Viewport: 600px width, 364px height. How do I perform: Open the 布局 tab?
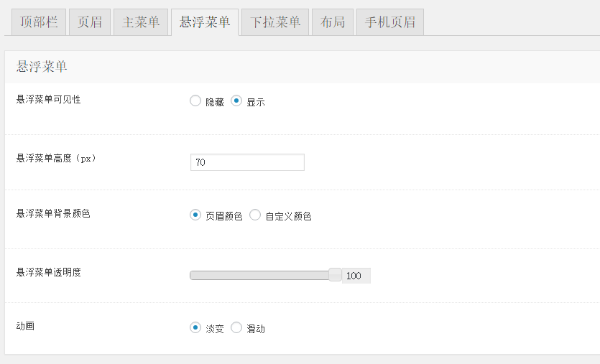coord(333,22)
